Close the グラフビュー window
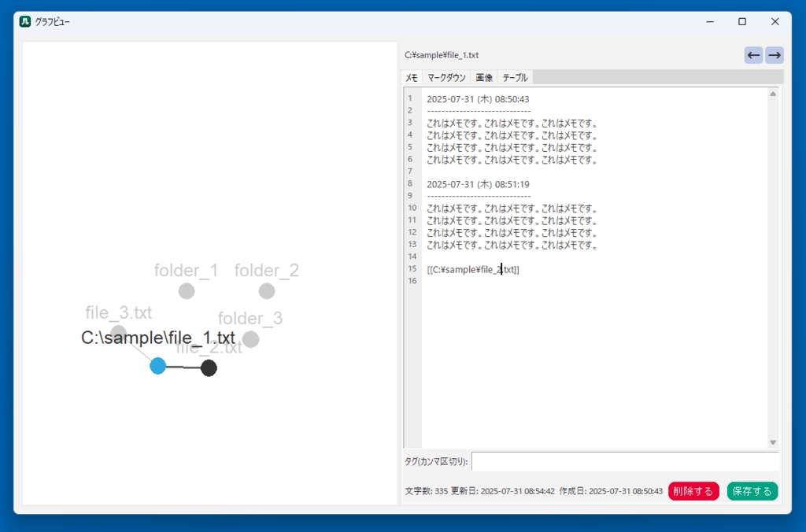 click(x=775, y=21)
